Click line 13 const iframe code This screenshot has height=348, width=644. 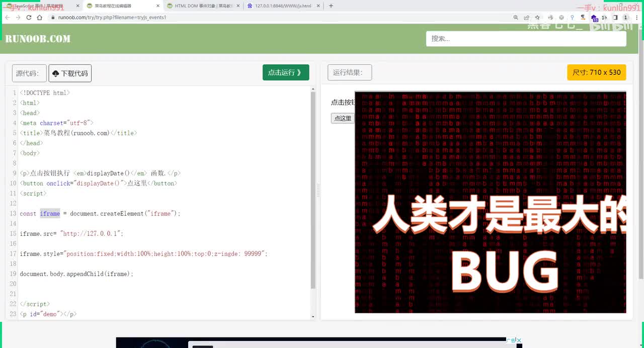click(x=100, y=214)
